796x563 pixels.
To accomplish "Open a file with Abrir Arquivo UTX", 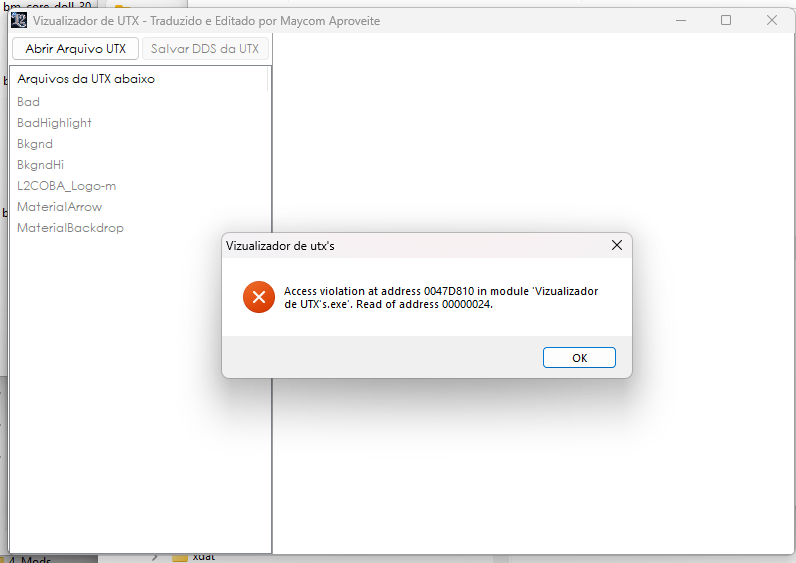I will coord(76,49).
